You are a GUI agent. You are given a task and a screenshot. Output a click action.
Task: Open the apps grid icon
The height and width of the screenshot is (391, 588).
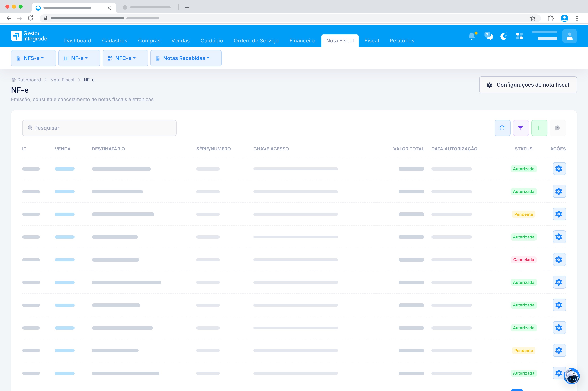pos(519,36)
